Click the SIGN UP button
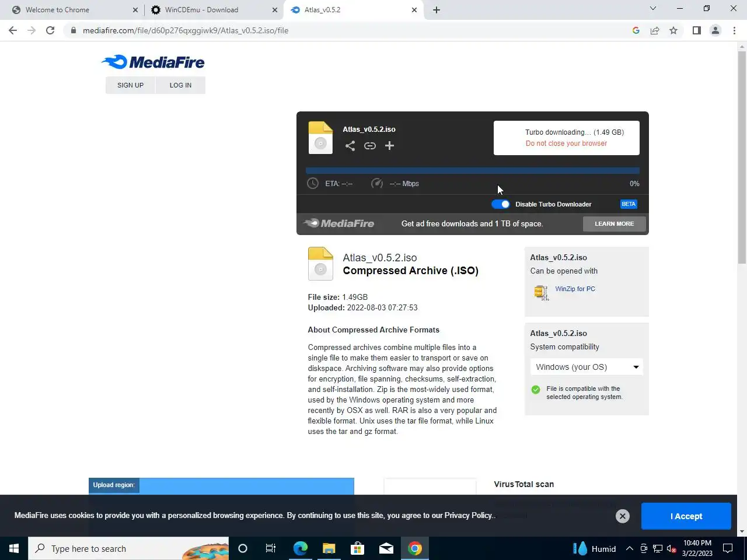The width and height of the screenshot is (747, 560). tap(130, 85)
